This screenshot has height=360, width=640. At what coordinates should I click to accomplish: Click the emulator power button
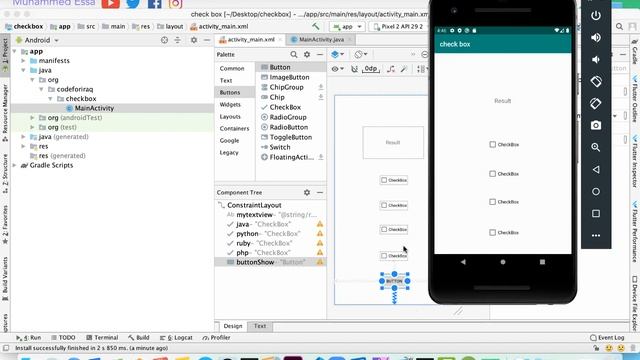click(x=596, y=16)
